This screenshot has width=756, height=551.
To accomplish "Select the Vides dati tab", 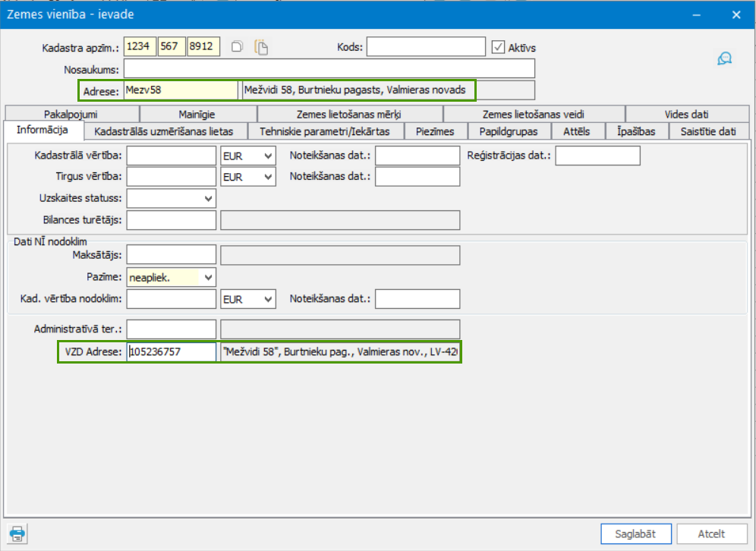I will [x=687, y=115].
